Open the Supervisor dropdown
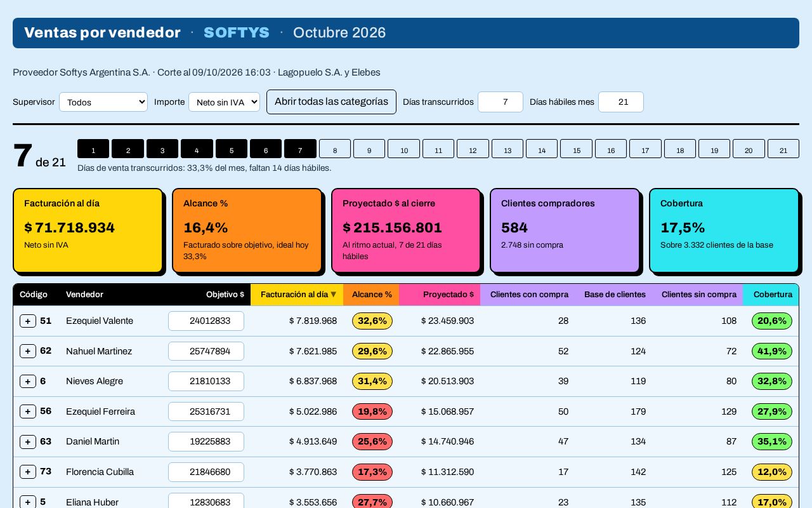The height and width of the screenshot is (508, 812). coord(103,102)
